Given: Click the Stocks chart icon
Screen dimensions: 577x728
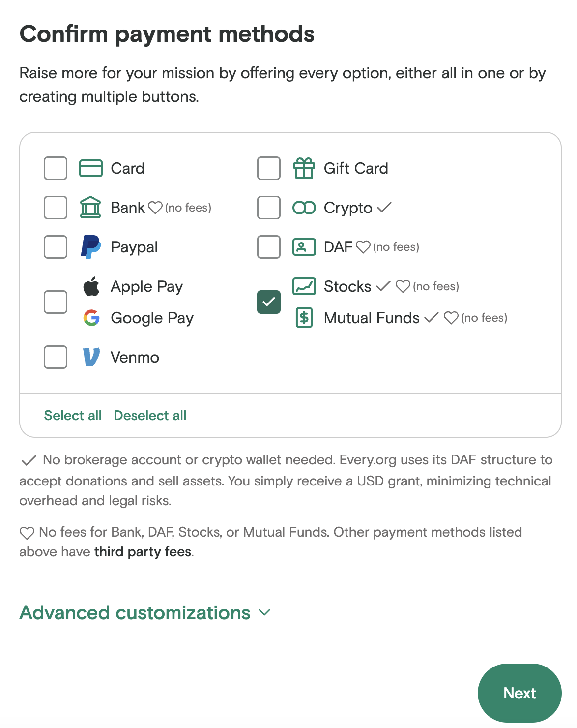Looking at the screenshot, I should pos(304,286).
